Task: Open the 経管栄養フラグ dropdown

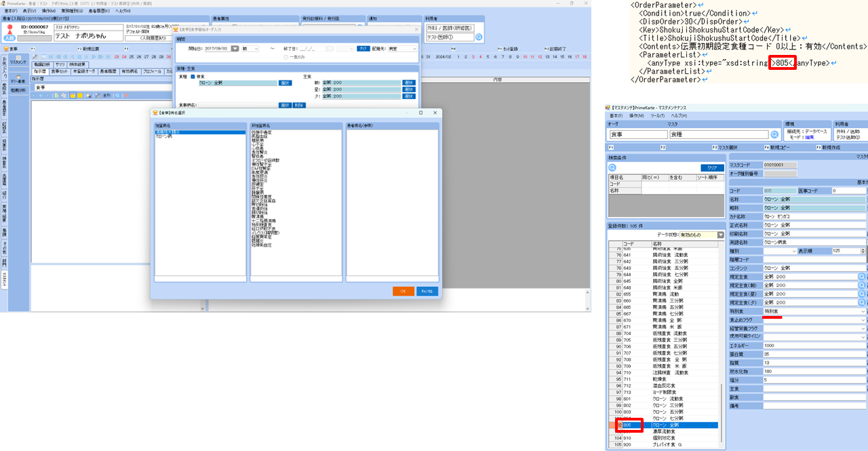Action: pyautogui.click(x=863, y=328)
